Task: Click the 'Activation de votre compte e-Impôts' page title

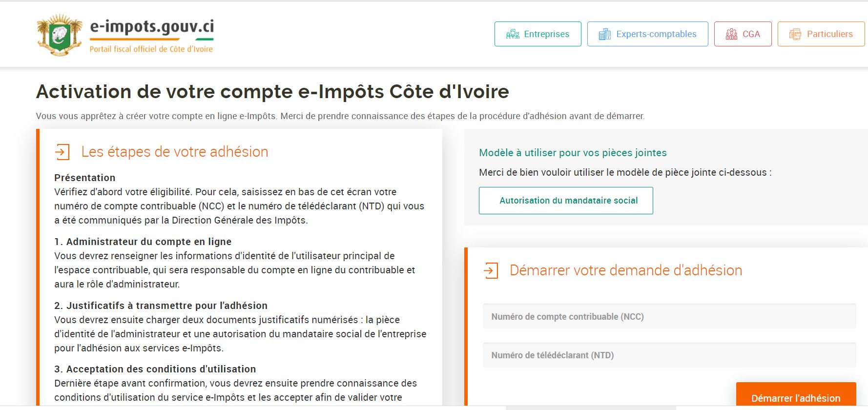Action: (x=272, y=92)
